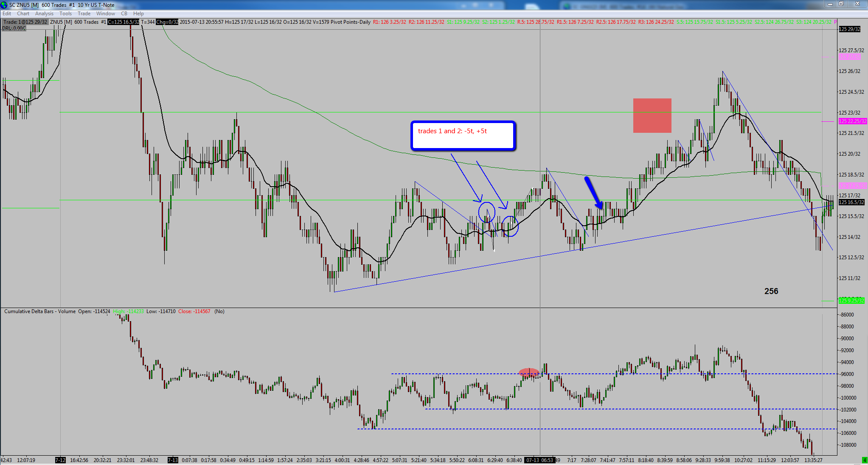
Task: Restore down the ZNU5 chart window
Action: point(841,4)
